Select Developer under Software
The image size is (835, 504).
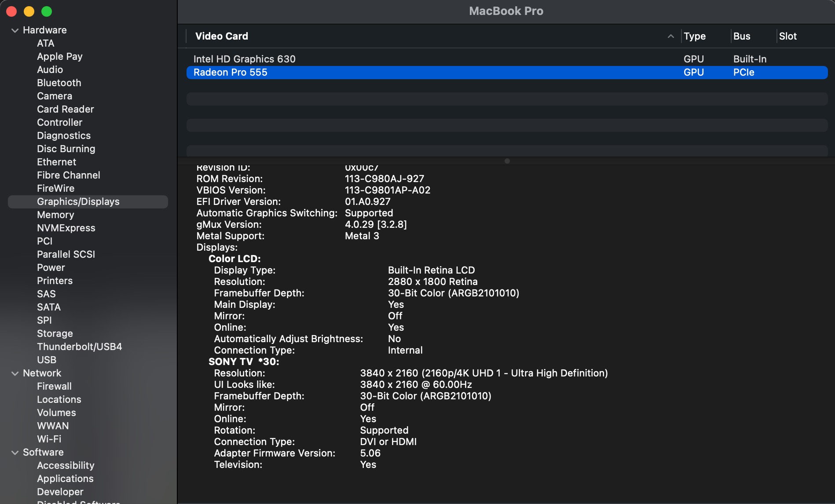(60, 492)
